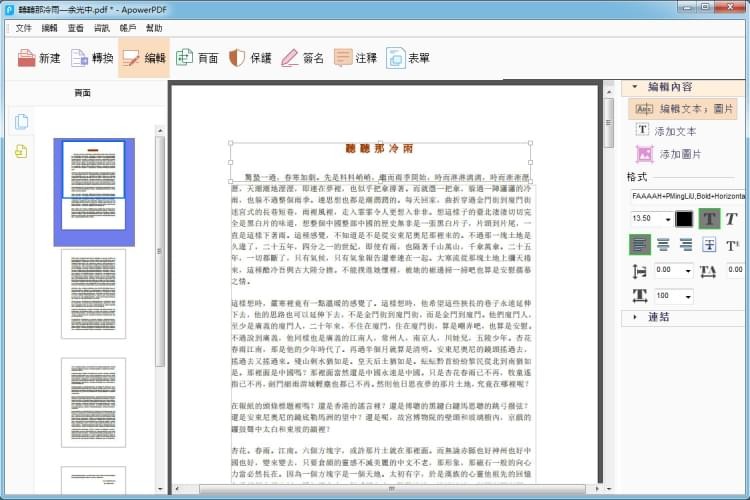Click the document scroll-right arrow
Image resolution: width=750 pixels, height=500 pixels.
(596, 489)
